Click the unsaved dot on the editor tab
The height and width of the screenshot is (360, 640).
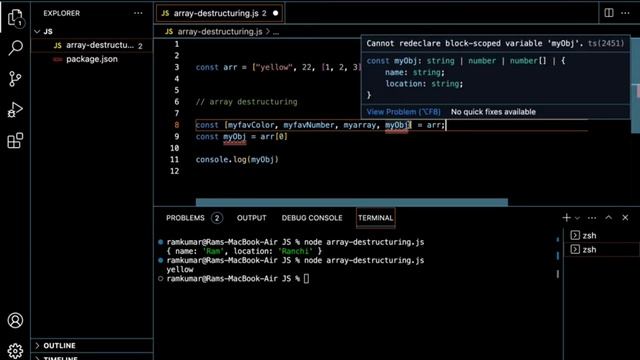click(x=276, y=13)
